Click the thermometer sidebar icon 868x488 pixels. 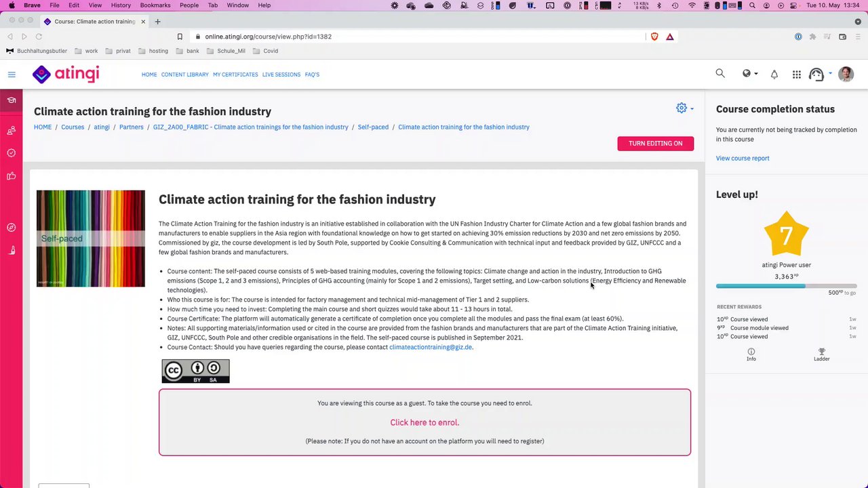[12, 251]
